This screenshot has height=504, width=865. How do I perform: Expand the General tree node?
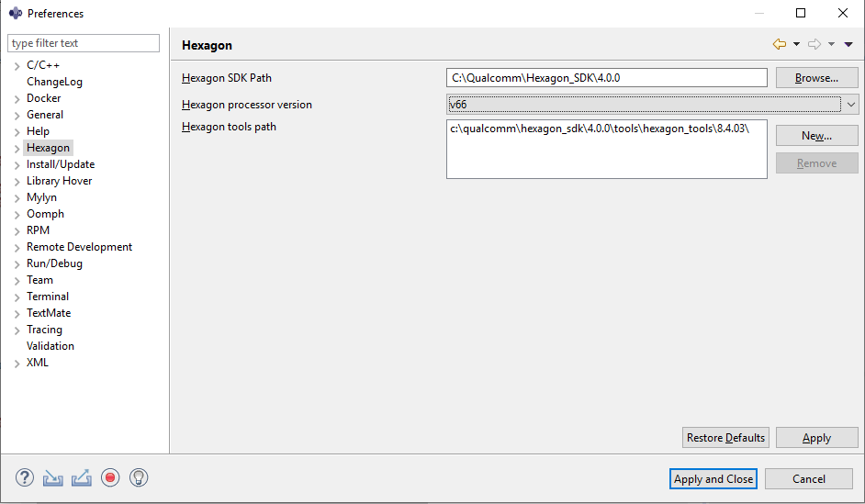coord(17,116)
